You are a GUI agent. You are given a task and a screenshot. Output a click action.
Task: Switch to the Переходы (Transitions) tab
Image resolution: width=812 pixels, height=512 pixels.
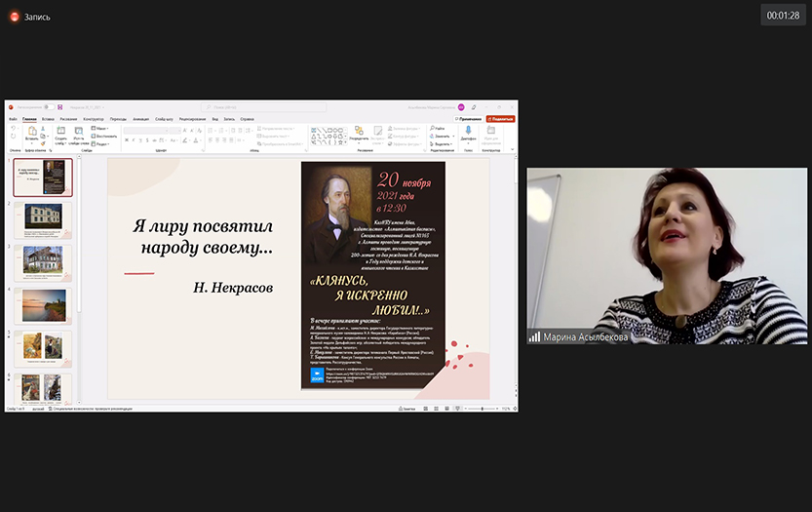(118, 119)
